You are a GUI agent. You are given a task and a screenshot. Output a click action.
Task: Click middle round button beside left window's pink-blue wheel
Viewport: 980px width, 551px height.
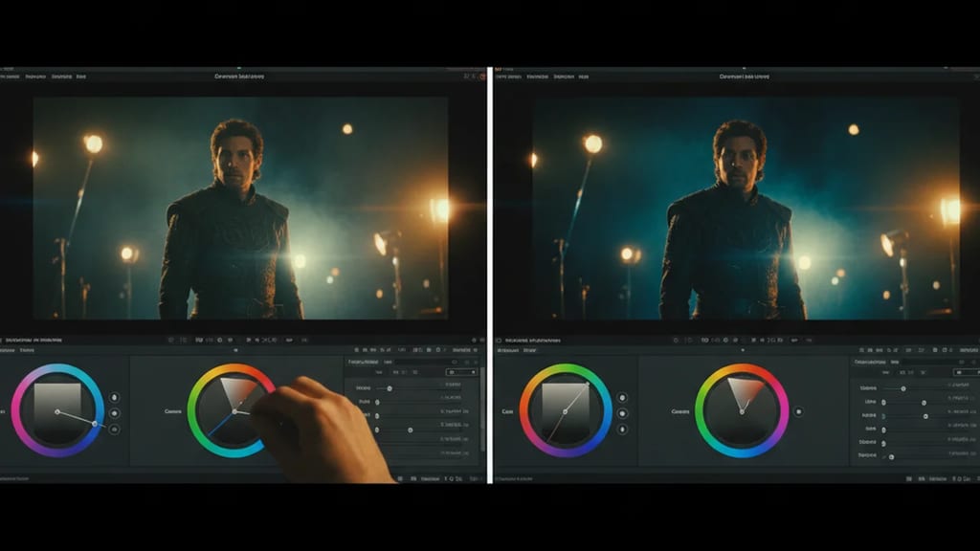115,413
